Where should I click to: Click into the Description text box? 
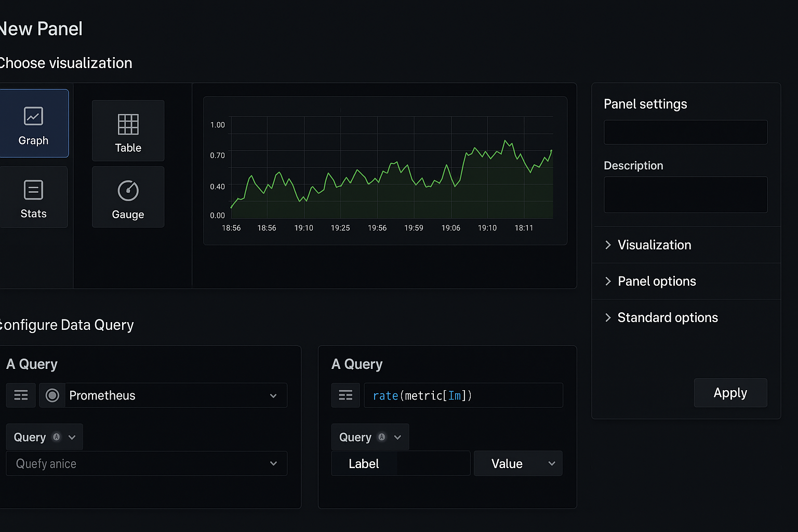coord(685,194)
